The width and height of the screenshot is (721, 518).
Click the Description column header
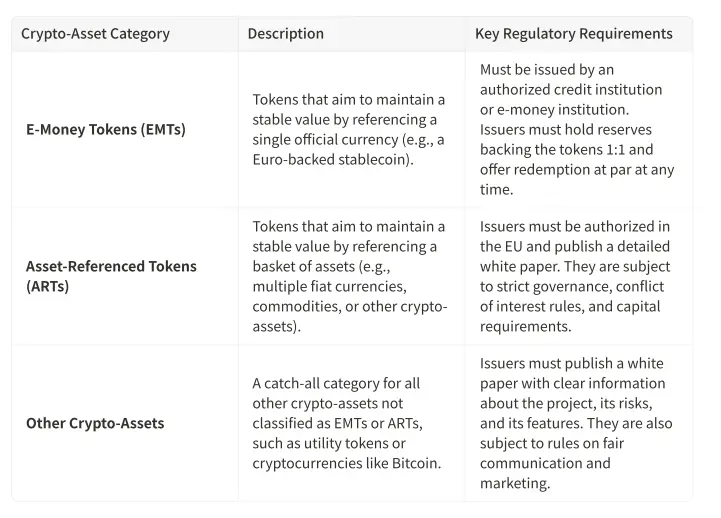(286, 33)
